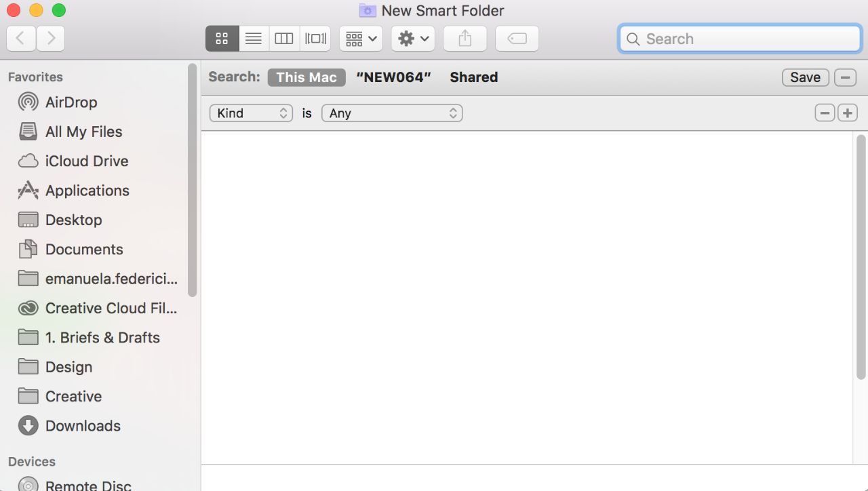The image size is (868, 491).
Task: Open the Kind criteria dropdown
Action: (x=251, y=113)
